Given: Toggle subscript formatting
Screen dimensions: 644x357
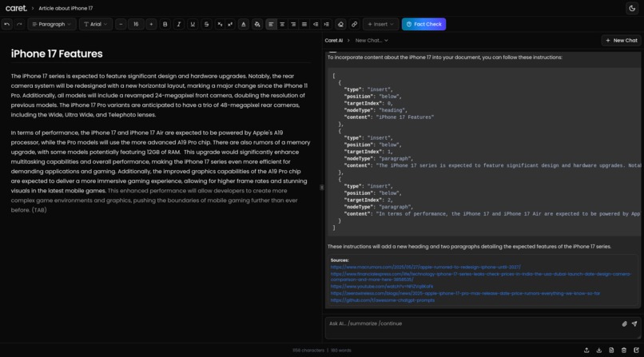Looking at the screenshot, I should [x=221, y=24].
